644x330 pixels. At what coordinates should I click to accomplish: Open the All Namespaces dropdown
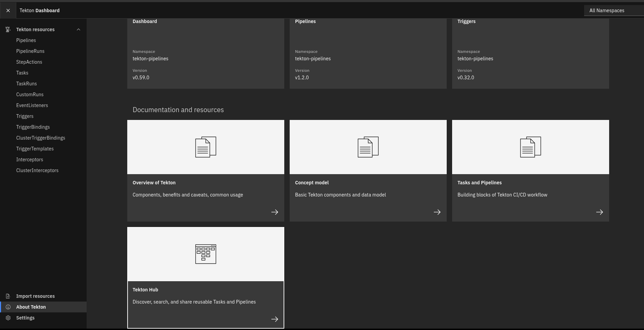[x=614, y=11]
